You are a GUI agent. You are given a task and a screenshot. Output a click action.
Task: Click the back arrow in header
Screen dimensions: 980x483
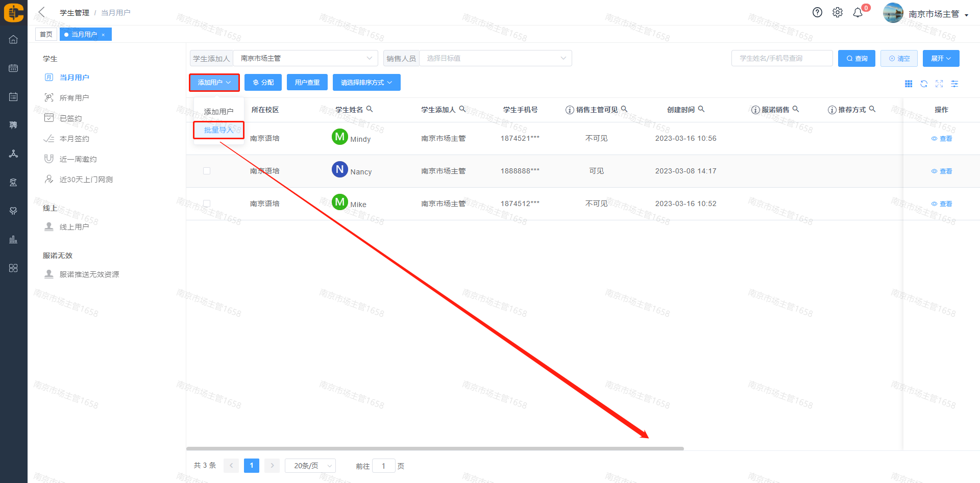pos(42,12)
